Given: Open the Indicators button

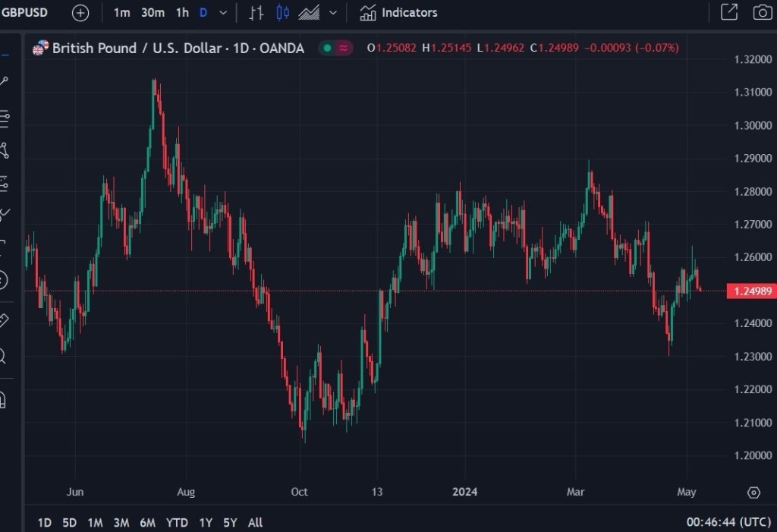Looking at the screenshot, I should [399, 13].
